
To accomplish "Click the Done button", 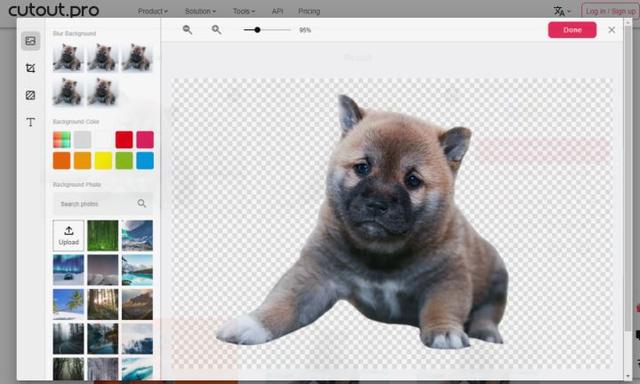I will (x=572, y=30).
